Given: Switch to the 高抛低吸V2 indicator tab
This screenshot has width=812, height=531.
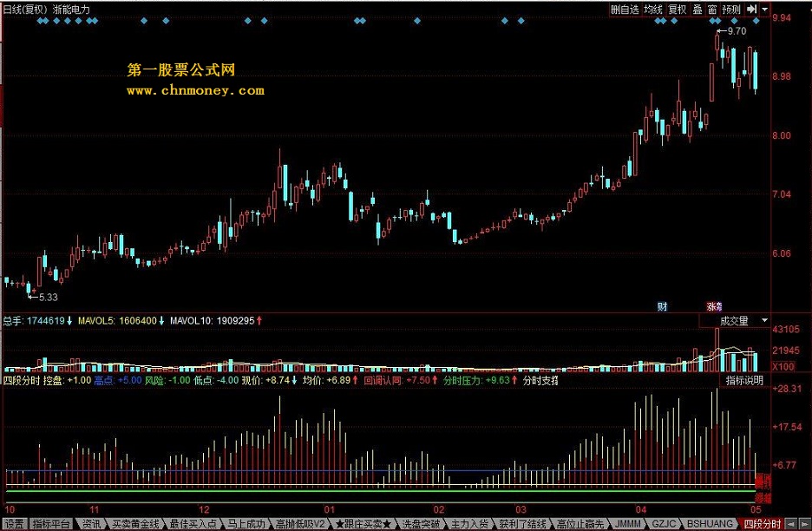Looking at the screenshot, I should click(x=300, y=524).
